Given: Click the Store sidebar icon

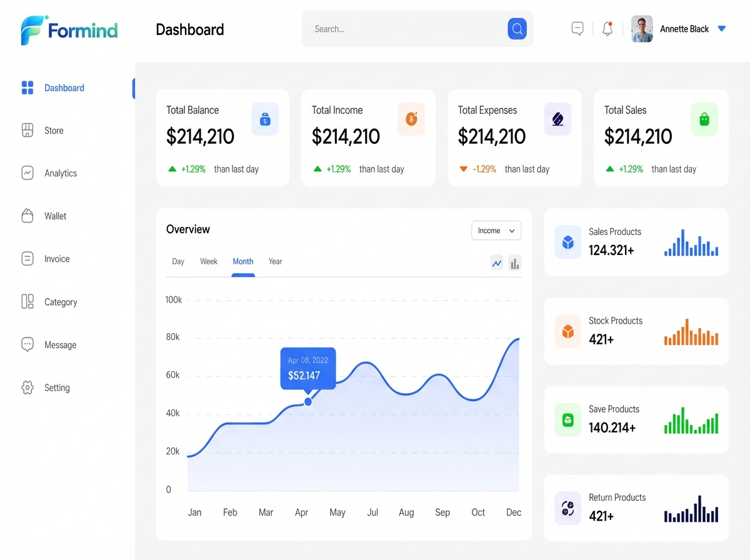Looking at the screenshot, I should coord(27,131).
